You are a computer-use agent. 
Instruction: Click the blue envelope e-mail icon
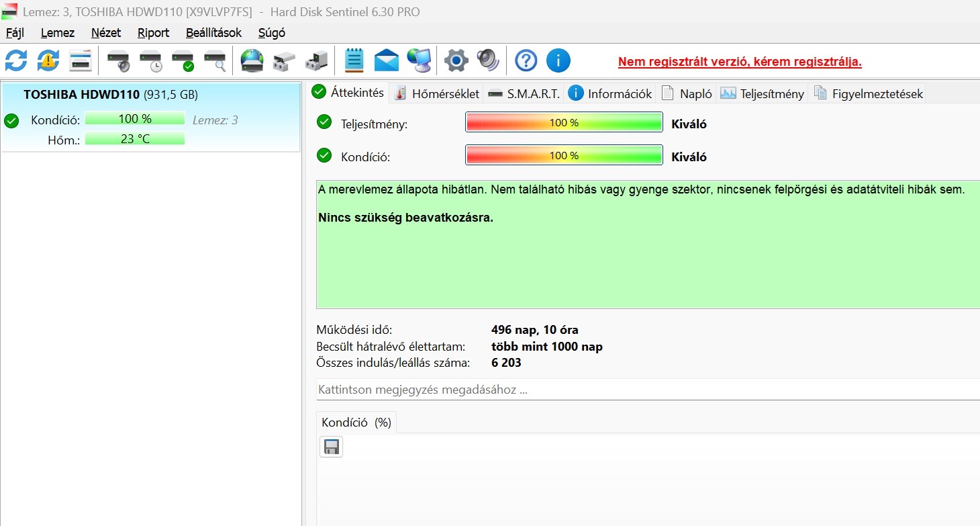pos(387,61)
